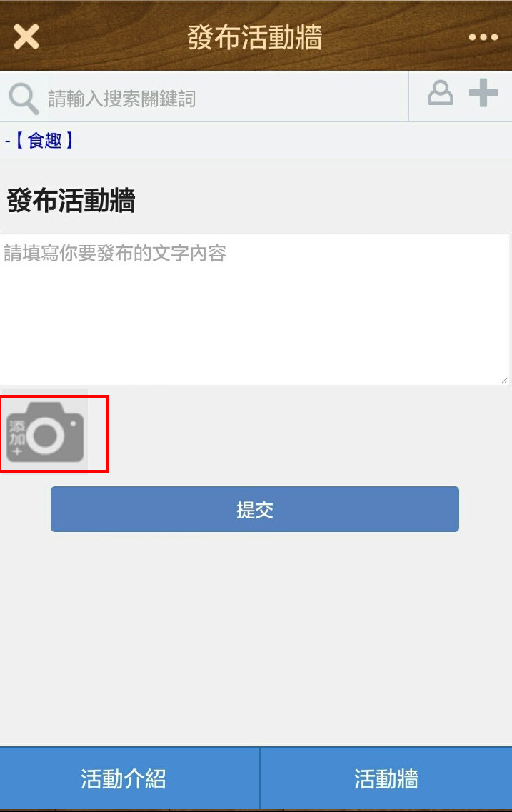
Task: Switch to the 活動牆 tab
Action: [386, 778]
